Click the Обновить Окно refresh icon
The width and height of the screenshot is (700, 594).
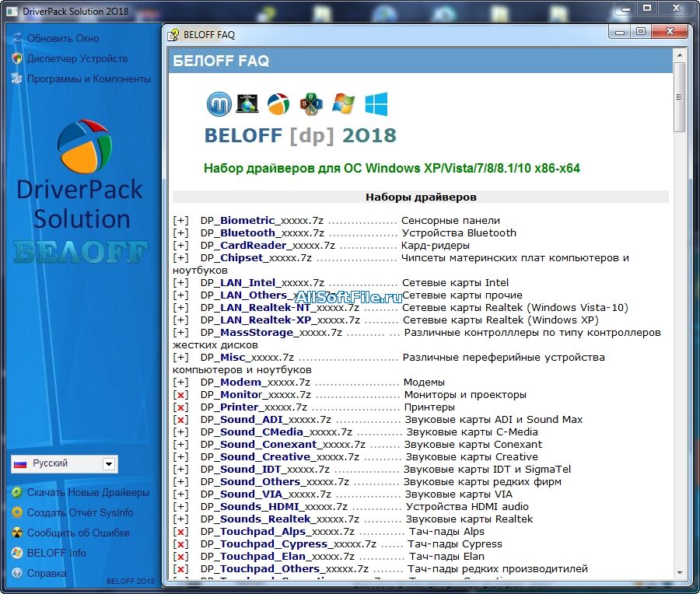17,38
